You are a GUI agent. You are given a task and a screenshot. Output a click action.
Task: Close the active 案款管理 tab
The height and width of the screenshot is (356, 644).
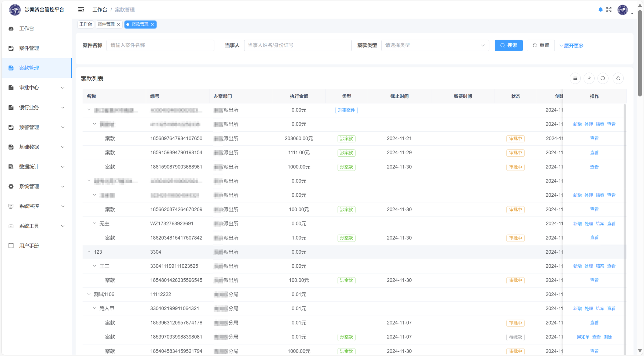click(152, 24)
